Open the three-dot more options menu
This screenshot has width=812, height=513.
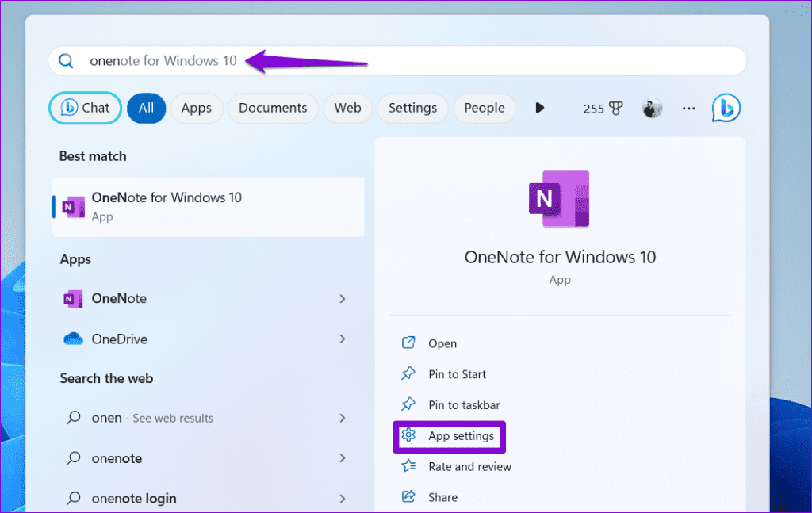click(689, 108)
